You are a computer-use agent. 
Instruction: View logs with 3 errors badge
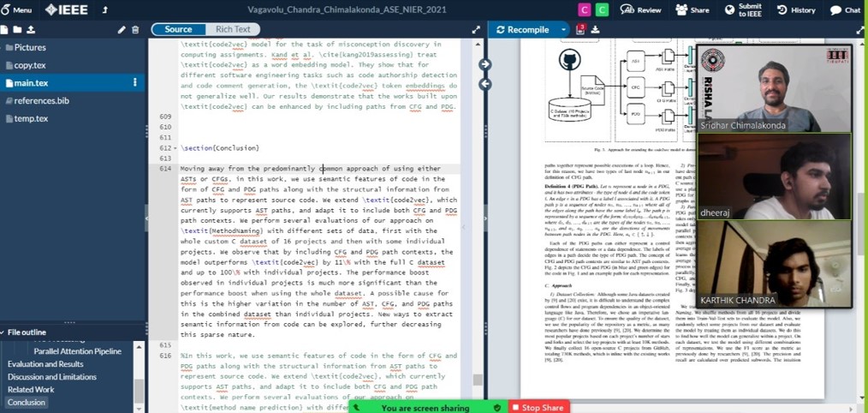point(580,29)
